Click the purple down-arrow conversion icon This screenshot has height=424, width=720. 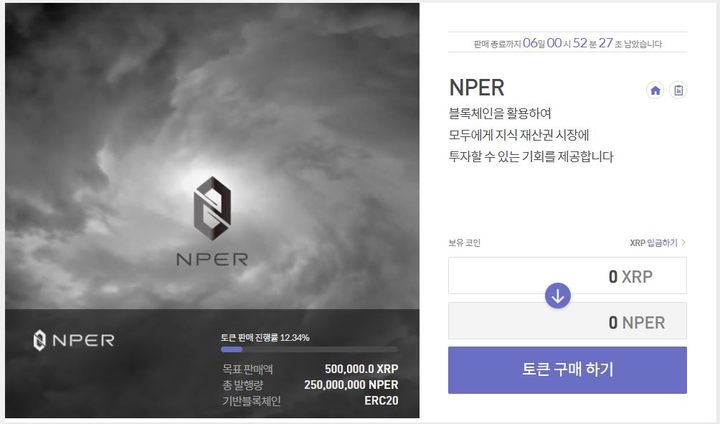point(558,296)
